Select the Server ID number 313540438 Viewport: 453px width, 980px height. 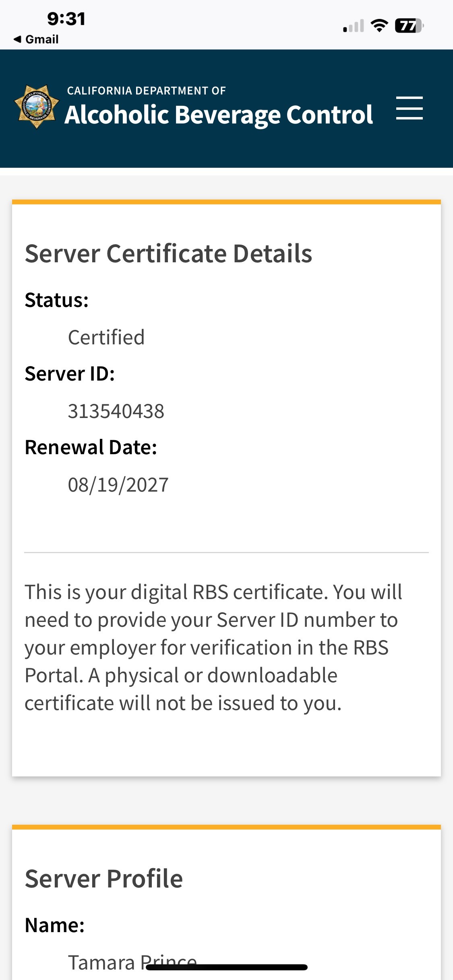click(x=116, y=411)
